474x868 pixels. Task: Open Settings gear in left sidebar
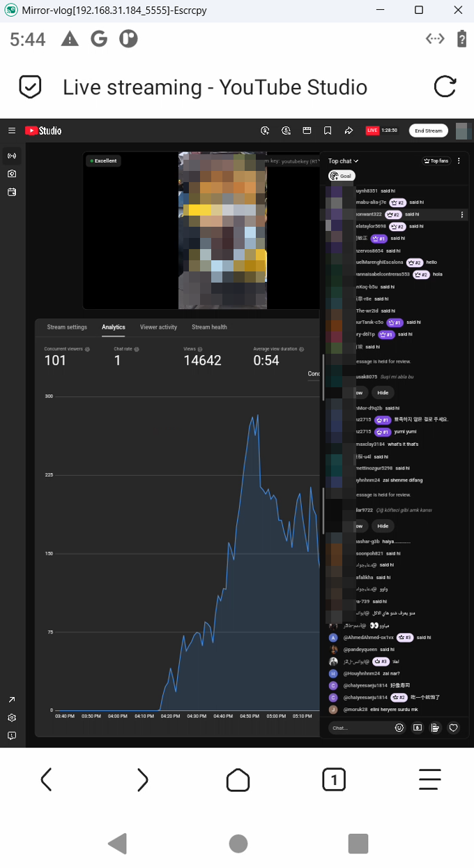point(12,718)
